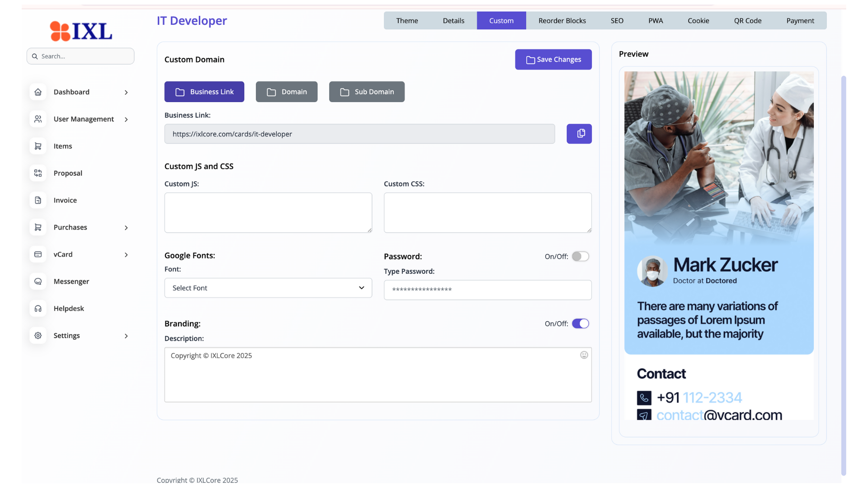
Task: Open the PWA tab
Action: 656,21
